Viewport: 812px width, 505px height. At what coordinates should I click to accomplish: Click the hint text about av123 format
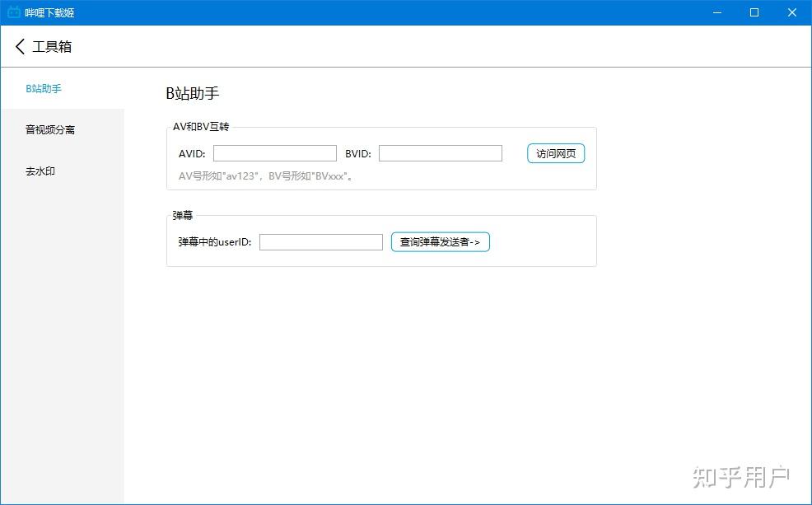click(x=266, y=176)
